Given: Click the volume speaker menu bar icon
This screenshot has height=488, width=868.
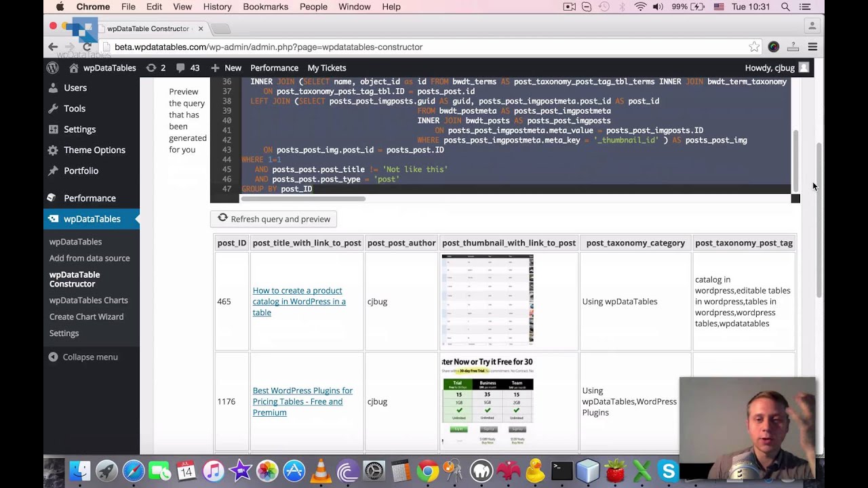Looking at the screenshot, I should pyautogui.click(x=658, y=7).
